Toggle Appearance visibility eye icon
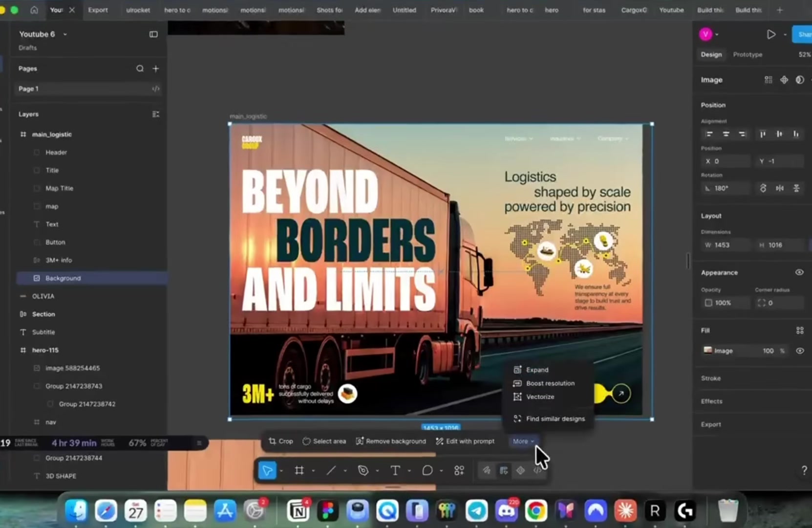Screen dimensions: 812x528 [799, 272]
